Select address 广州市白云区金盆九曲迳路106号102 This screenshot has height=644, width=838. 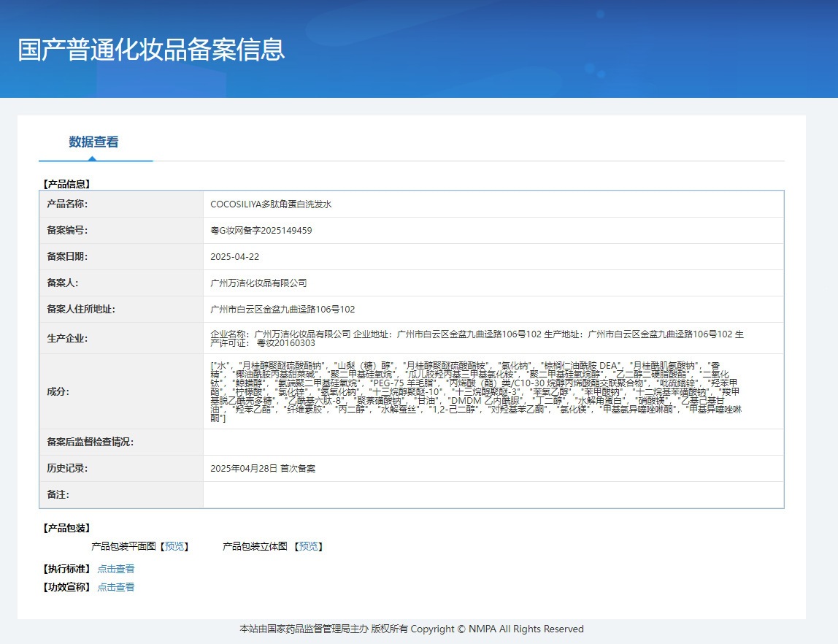282,309
